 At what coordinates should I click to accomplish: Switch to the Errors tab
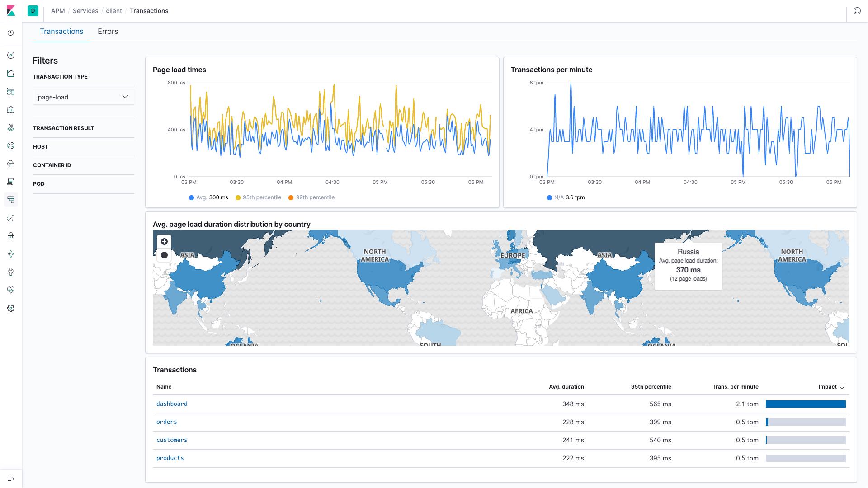click(x=107, y=32)
